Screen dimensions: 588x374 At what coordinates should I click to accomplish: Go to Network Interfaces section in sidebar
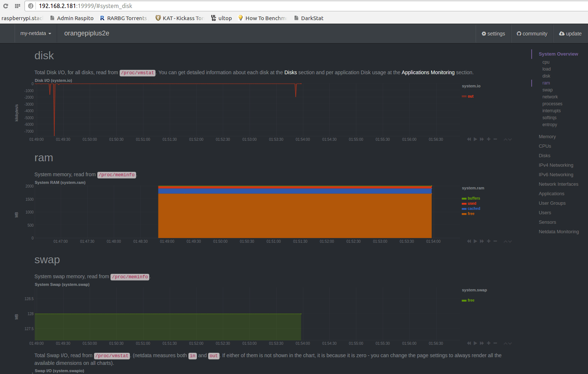pyautogui.click(x=558, y=184)
